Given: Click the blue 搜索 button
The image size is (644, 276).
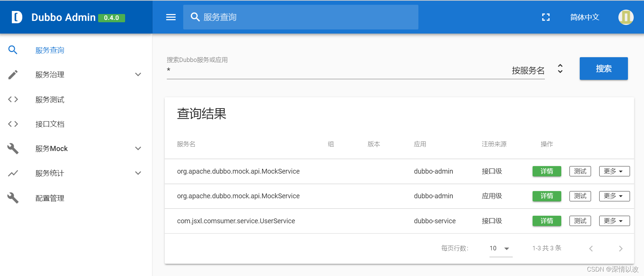Looking at the screenshot, I should [x=604, y=68].
